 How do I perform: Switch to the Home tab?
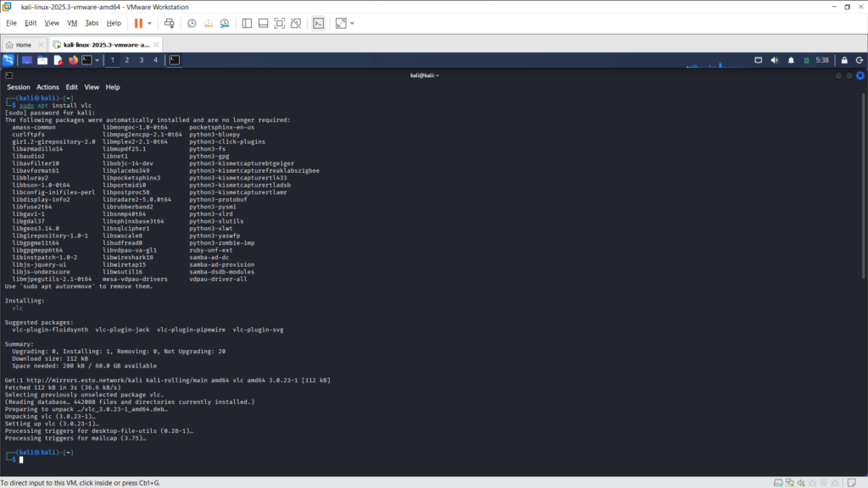19,44
